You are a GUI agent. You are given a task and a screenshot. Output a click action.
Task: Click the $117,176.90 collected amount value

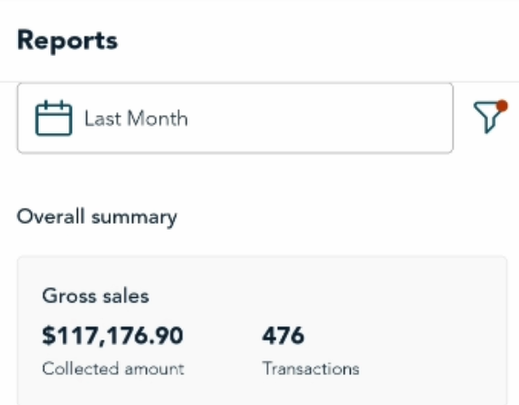pyautogui.click(x=113, y=335)
